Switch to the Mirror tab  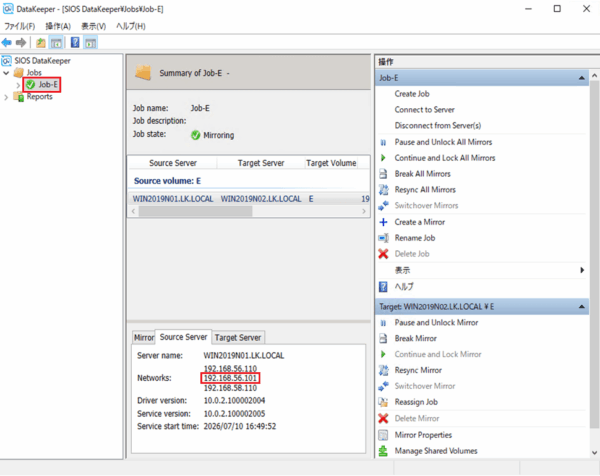coord(144,337)
